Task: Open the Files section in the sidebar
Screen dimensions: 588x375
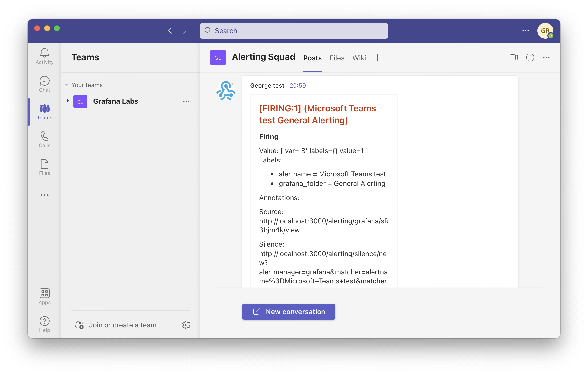Action: (44, 167)
